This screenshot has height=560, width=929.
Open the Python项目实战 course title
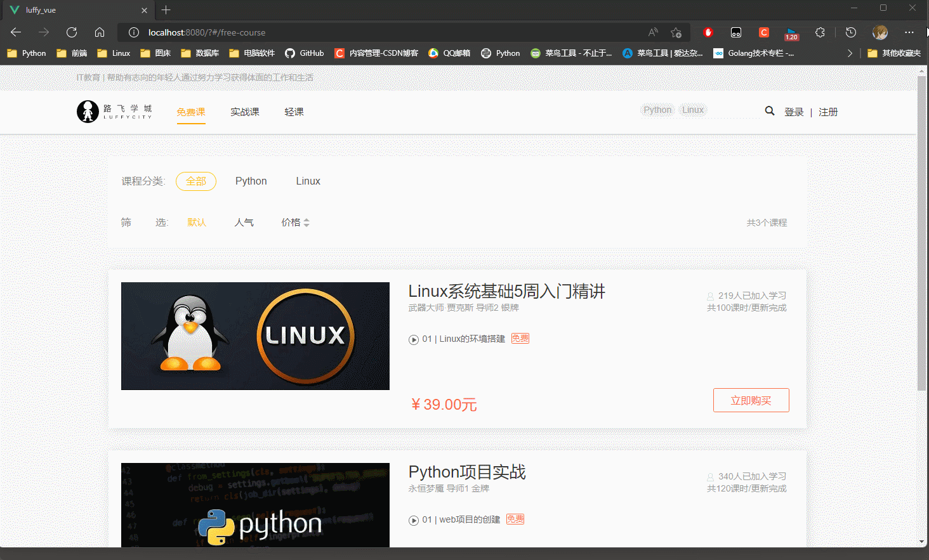(467, 472)
